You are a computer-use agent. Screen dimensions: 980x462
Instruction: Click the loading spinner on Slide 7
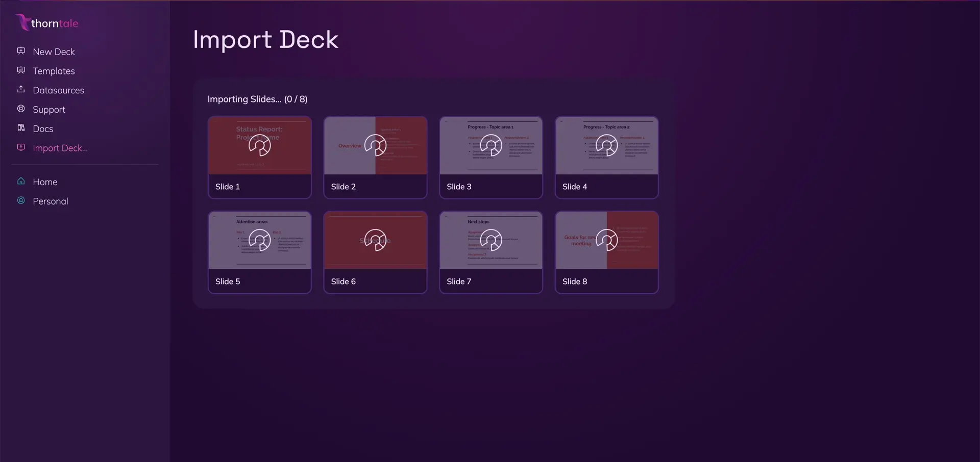[x=491, y=240]
